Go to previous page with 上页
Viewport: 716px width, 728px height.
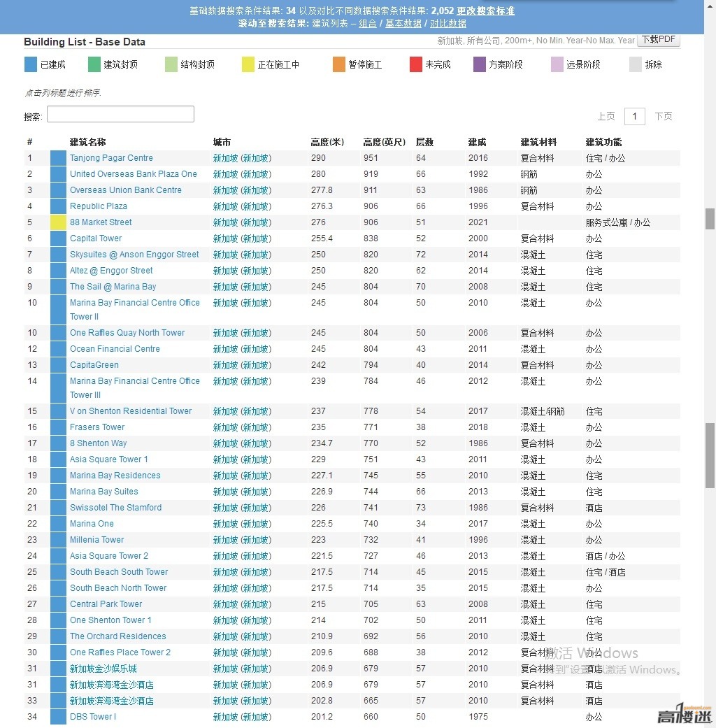point(606,116)
